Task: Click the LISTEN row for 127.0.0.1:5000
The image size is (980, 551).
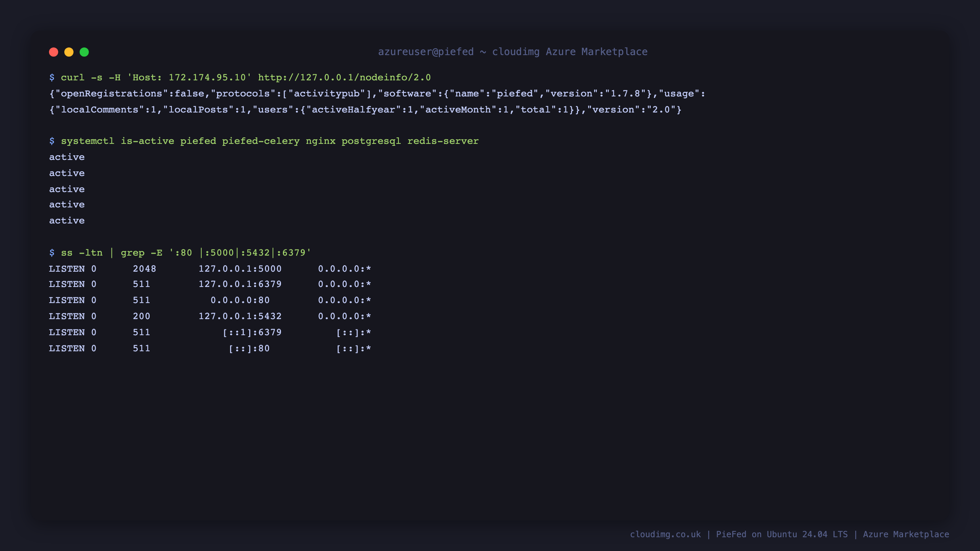Action: tap(210, 269)
